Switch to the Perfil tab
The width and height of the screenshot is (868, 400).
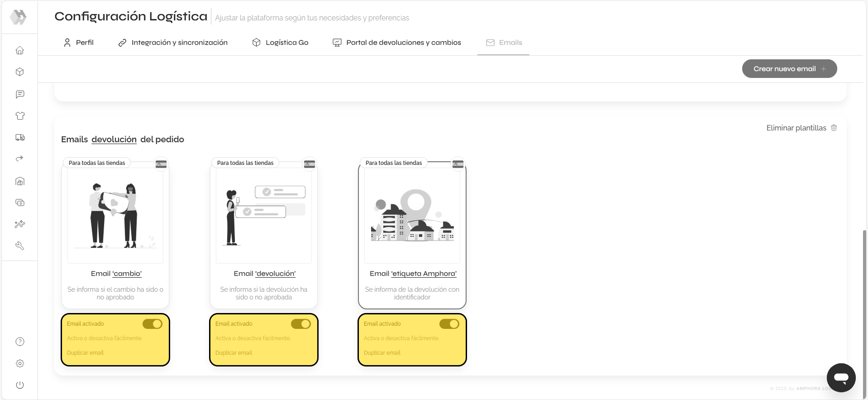point(78,43)
